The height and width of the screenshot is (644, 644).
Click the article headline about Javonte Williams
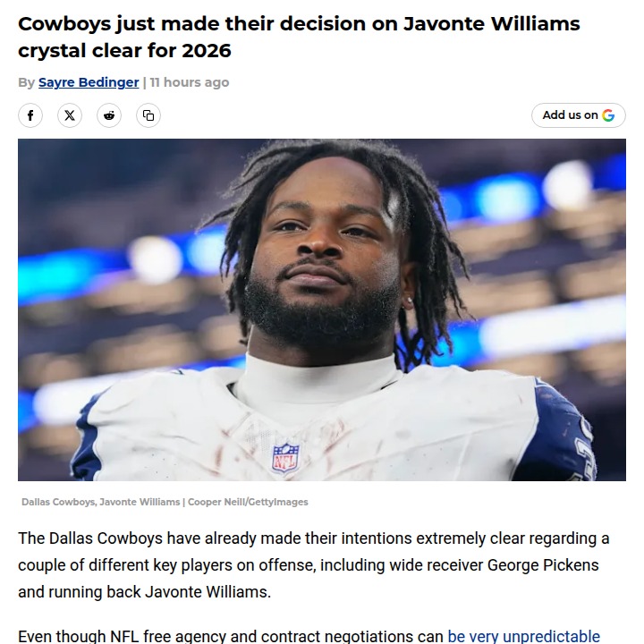coord(299,37)
